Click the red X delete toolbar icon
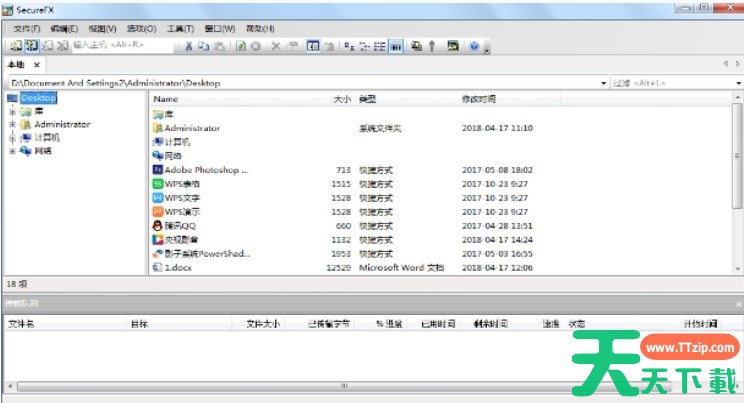 point(276,46)
